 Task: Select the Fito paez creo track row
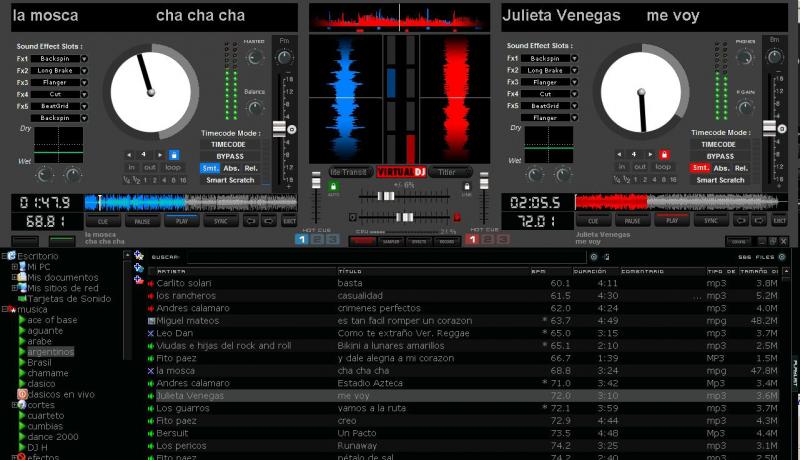[x=463, y=421]
